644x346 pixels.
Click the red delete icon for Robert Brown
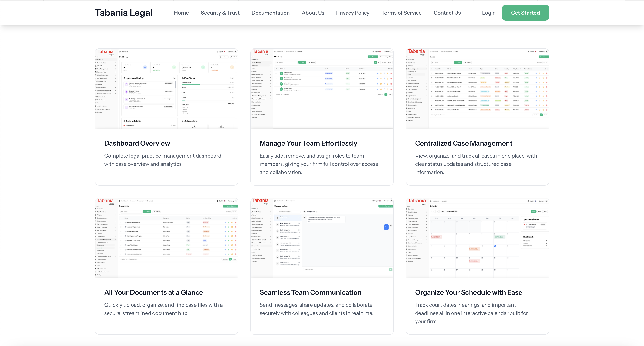pyautogui.click(x=391, y=79)
